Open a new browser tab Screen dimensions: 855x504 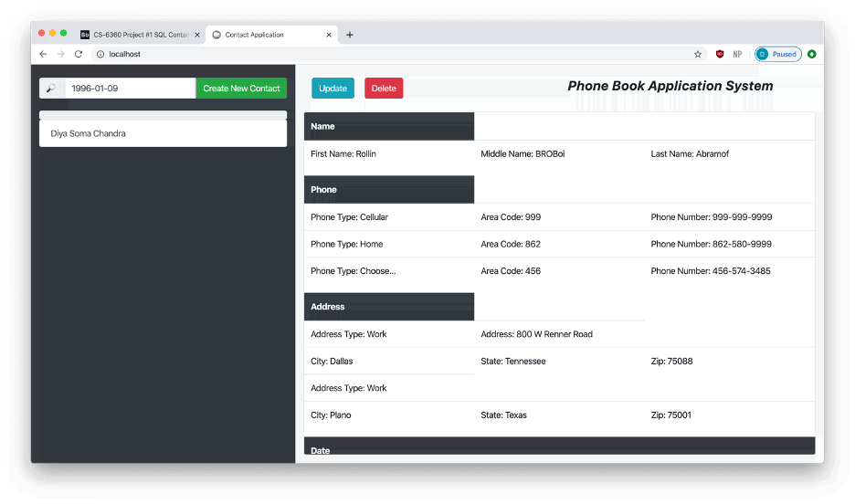click(x=350, y=35)
